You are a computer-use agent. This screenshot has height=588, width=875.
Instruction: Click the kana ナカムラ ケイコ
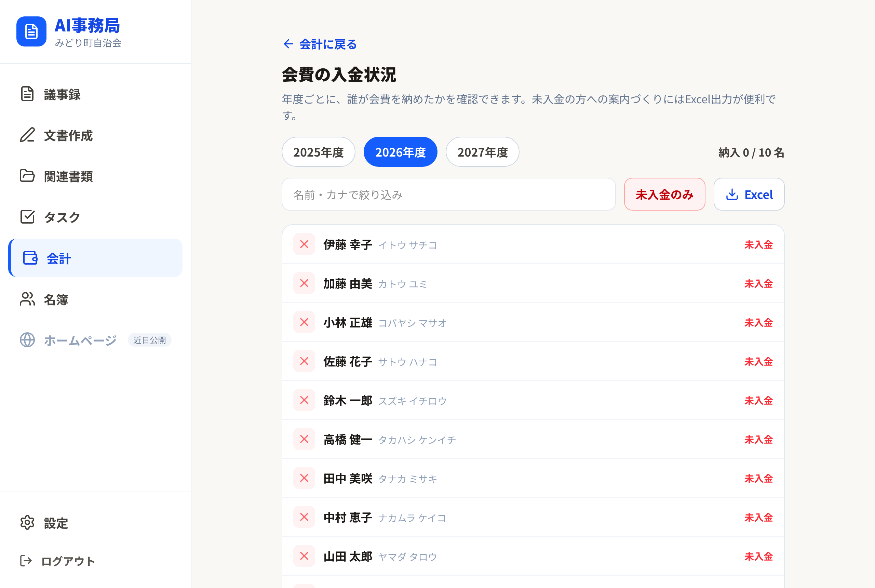[x=412, y=518]
